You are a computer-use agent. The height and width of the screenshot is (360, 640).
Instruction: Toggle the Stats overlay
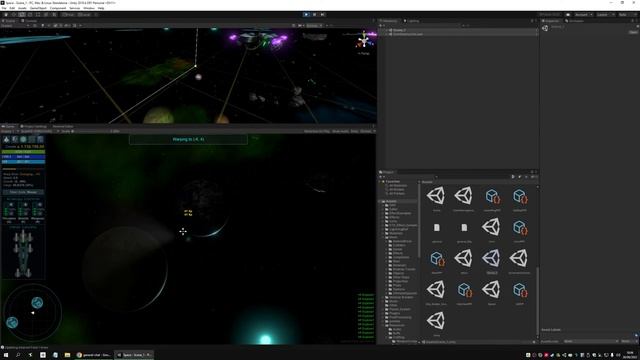(x=354, y=131)
